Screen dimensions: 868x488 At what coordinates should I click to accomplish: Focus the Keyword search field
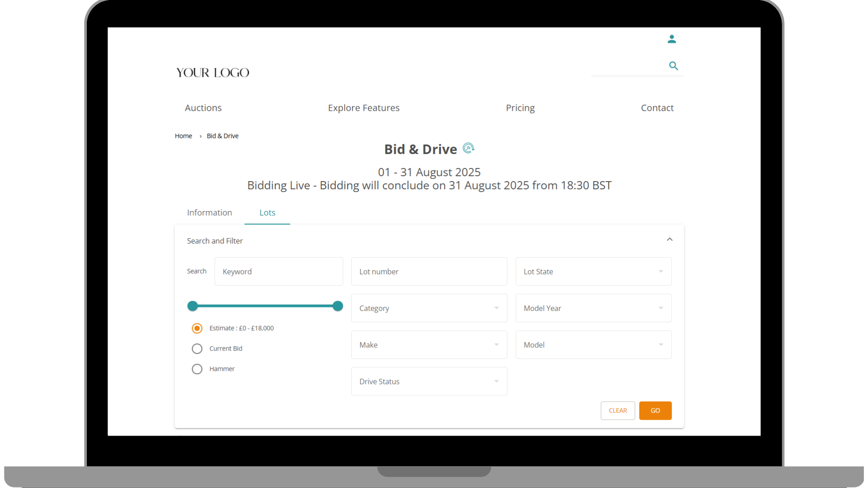click(278, 272)
